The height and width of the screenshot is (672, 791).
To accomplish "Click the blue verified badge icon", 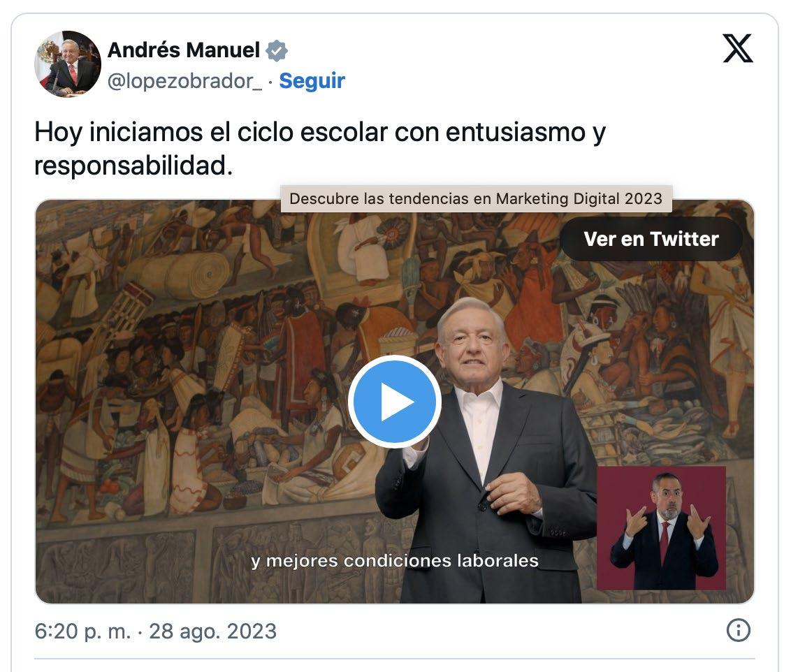I will click(277, 50).
